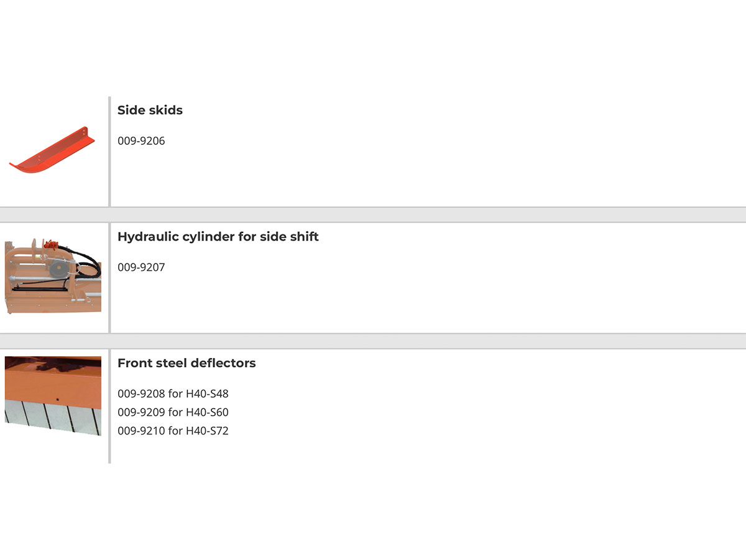Select part number 009-9208 text

tap(141, 394)
